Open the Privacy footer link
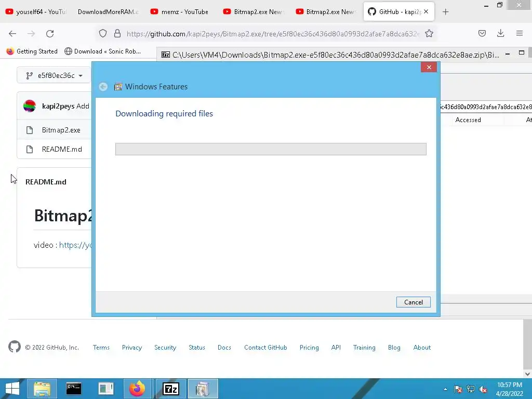This screenshot has height=399, width=532. (132, 348)
